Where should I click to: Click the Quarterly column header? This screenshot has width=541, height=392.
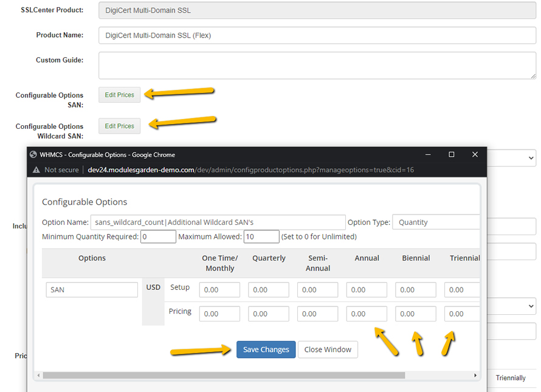click(x=269, y=258)
